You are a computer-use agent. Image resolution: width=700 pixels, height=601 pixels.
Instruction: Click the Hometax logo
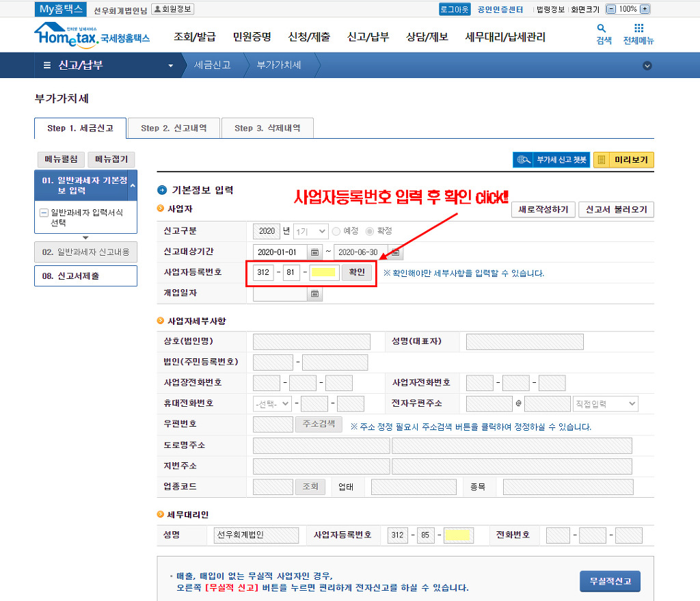[x=92, y=36]
